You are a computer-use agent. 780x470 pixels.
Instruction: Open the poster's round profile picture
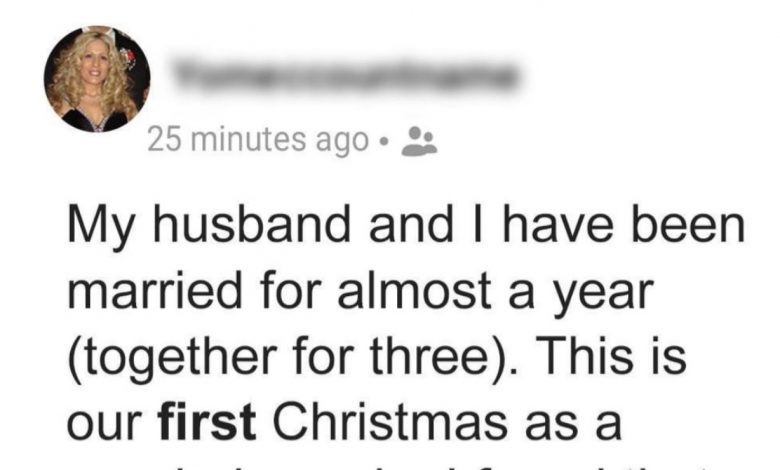(97, 80)
